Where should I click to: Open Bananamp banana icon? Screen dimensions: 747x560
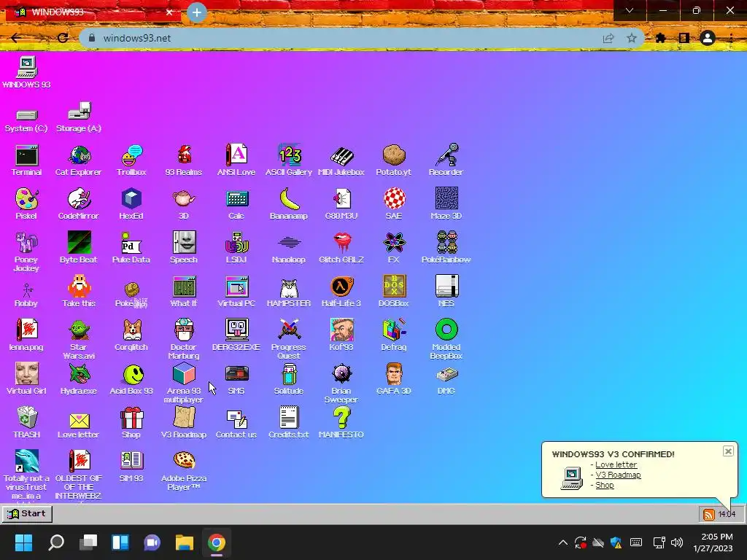[289, 204]
